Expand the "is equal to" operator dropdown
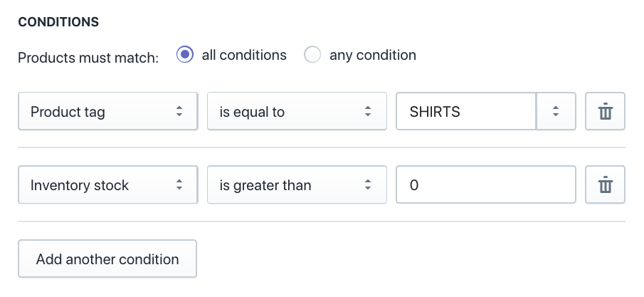Image resolution: width=644 pixels, height=297 pixels. [288, 112]
